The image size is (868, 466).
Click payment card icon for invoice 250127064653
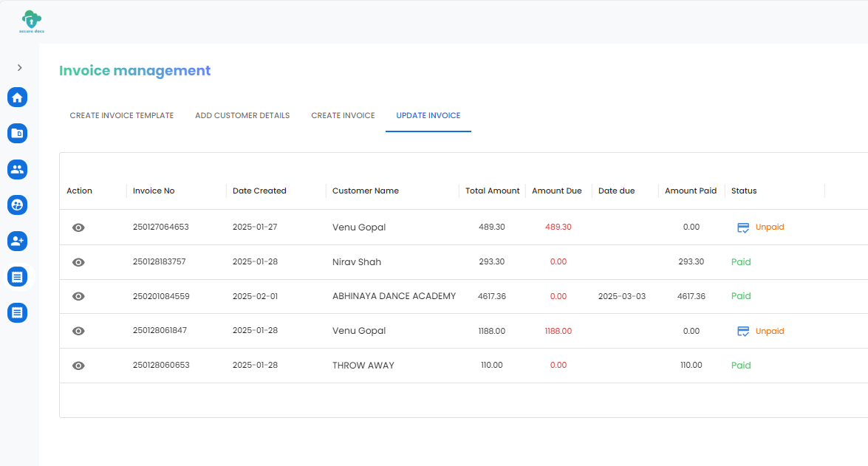[x=743, y=227]
